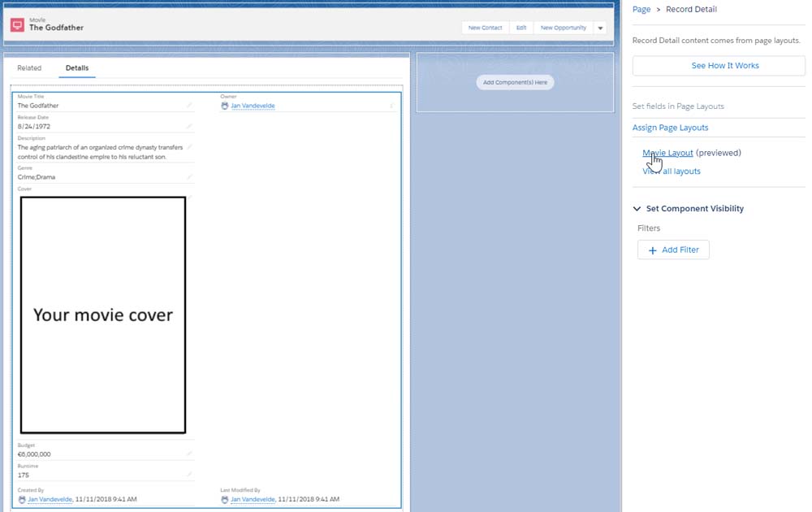Switch to the Related tab
Viewport: 812px width, 512px height.
point(29,68)
